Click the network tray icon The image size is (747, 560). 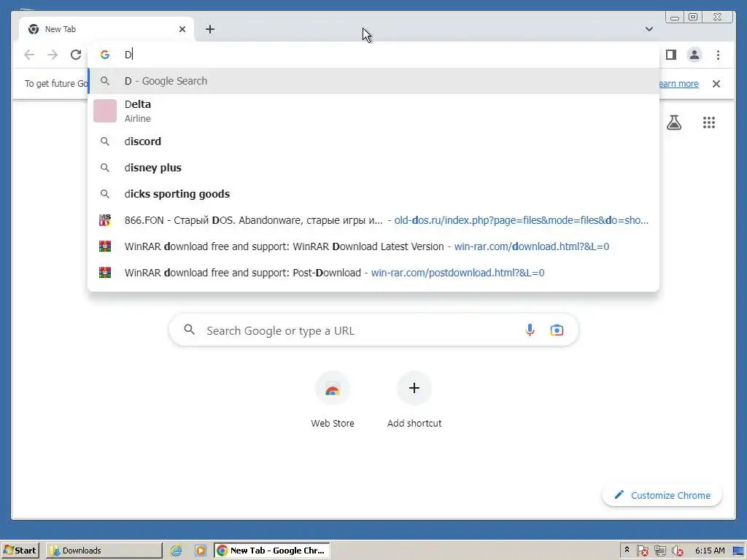[659, 551]
